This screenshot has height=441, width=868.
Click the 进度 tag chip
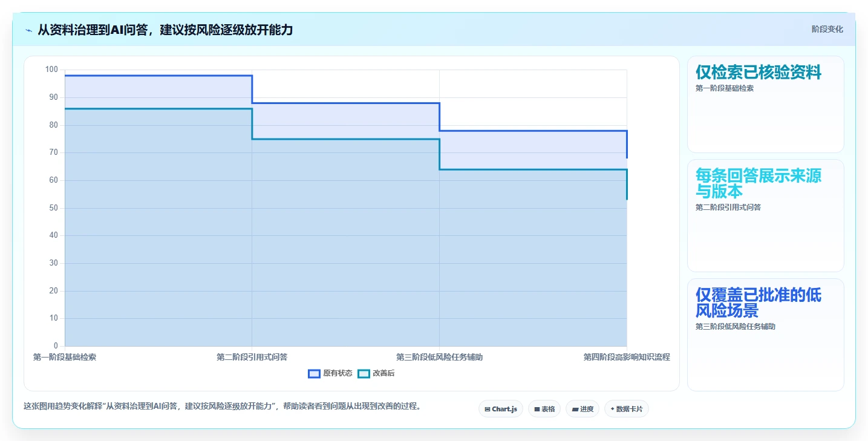click(582, 409)
